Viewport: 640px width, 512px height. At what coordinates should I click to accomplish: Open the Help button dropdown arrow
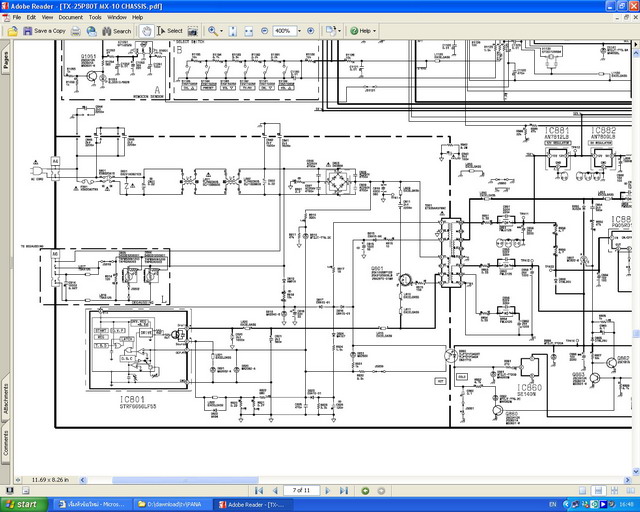(374, 31)
